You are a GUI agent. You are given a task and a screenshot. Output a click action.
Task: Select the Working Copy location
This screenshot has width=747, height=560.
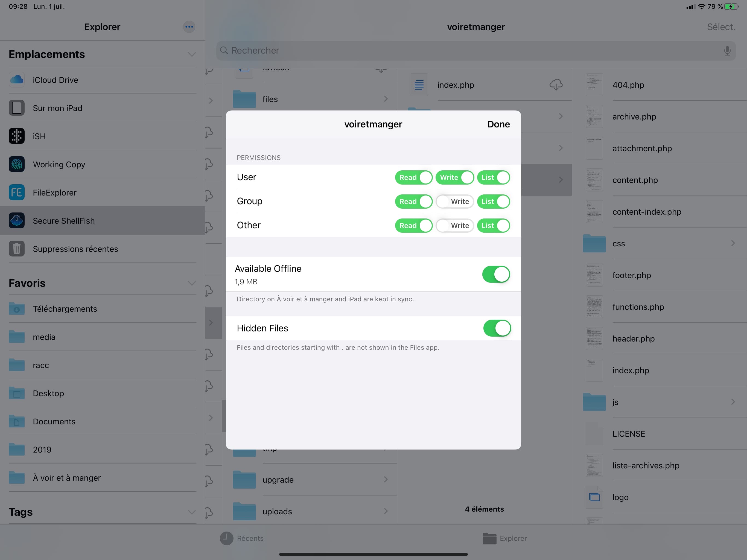tap(59, 165)
